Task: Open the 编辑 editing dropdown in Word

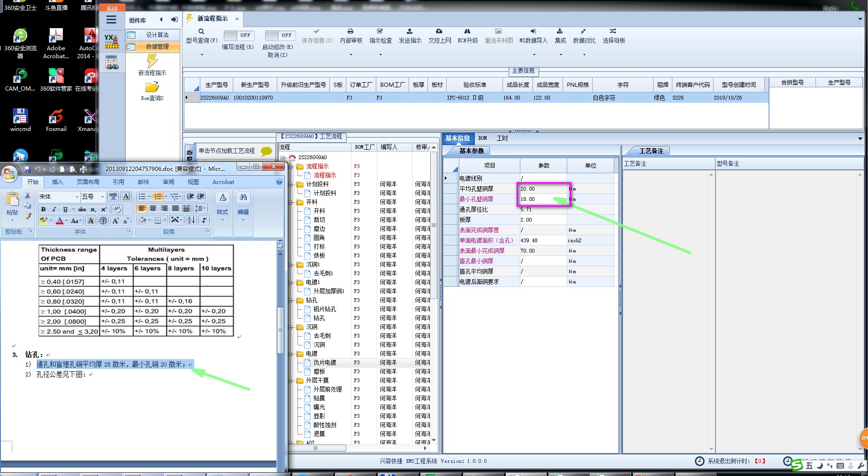Action: (x=243, y=206)
